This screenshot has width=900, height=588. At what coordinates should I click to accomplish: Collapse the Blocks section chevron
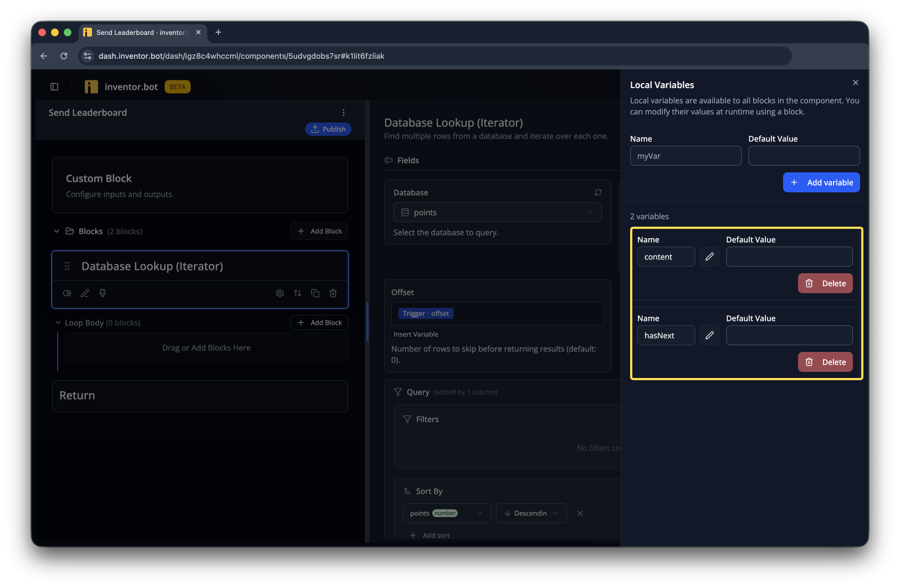click(57, 231)
